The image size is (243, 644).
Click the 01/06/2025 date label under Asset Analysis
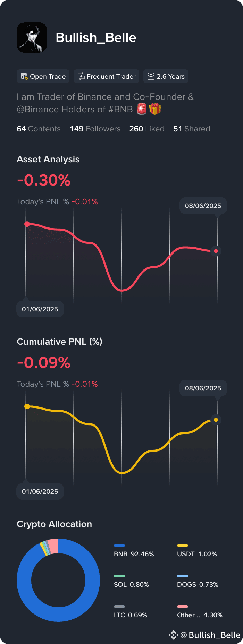point(40,309)
